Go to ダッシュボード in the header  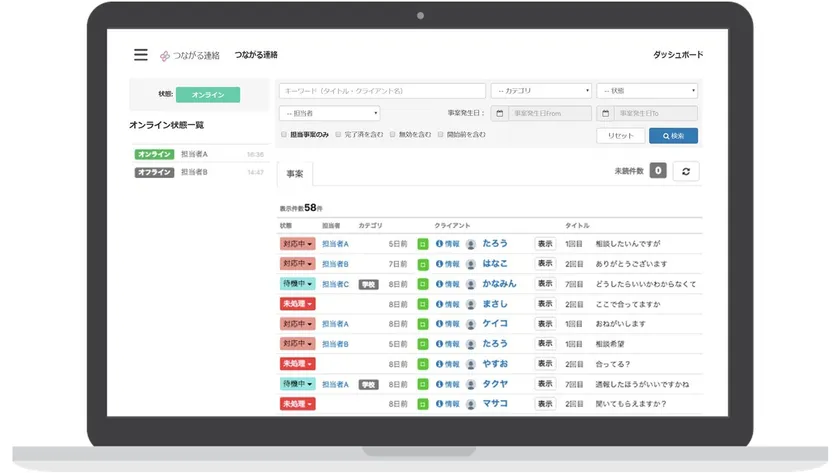(677, 55)
